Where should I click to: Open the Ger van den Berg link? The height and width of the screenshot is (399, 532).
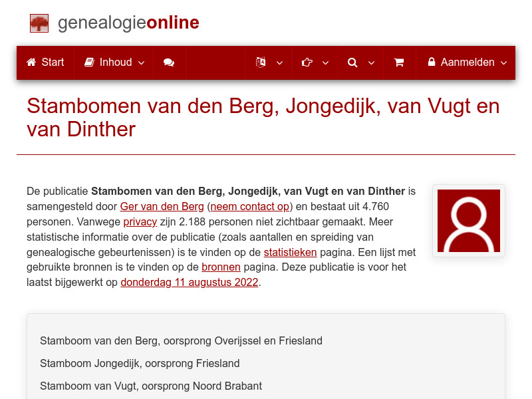[162, 206]
